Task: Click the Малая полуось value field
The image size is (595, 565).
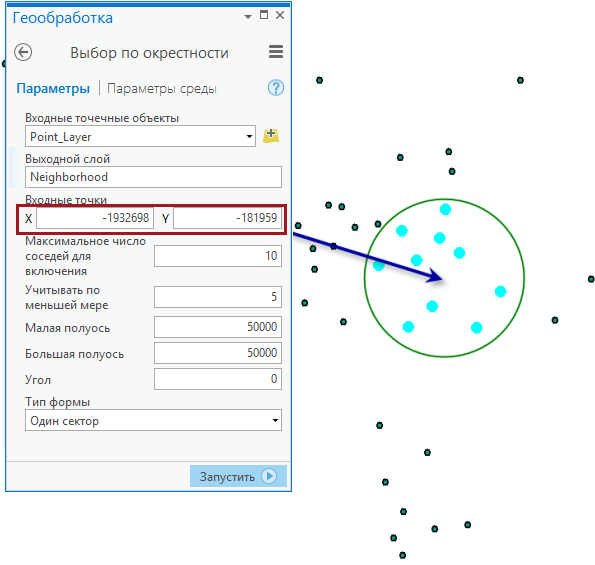Action: [218, 327]
